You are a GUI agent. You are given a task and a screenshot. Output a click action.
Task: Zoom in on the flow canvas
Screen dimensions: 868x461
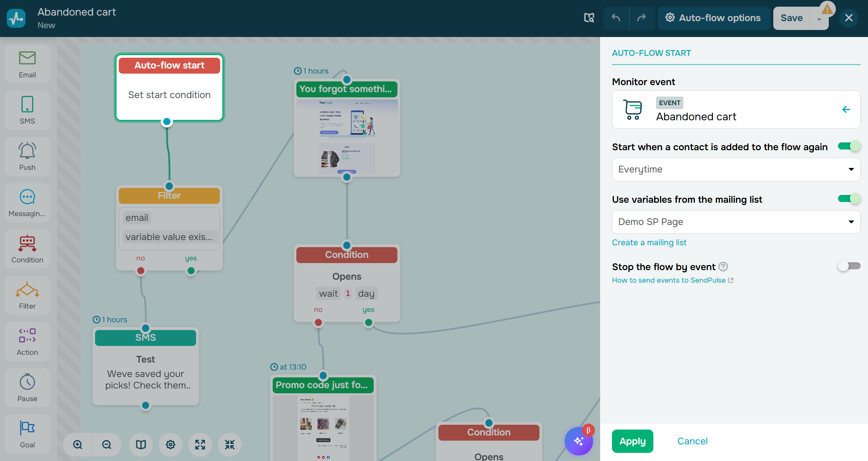point(77,445)
